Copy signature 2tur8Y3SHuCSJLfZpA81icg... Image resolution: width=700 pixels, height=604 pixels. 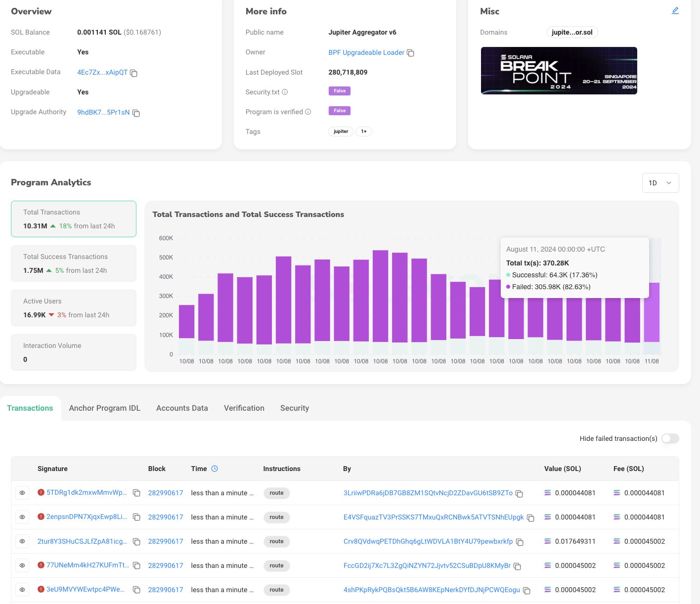(x=137, y=542)
